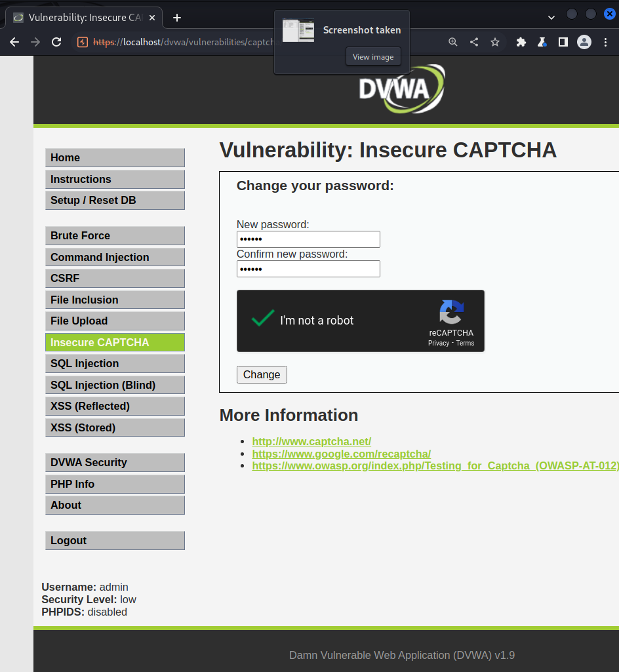Screen dimensions: 619x672
Task: Click the New password field
Action: coord(308,239)
